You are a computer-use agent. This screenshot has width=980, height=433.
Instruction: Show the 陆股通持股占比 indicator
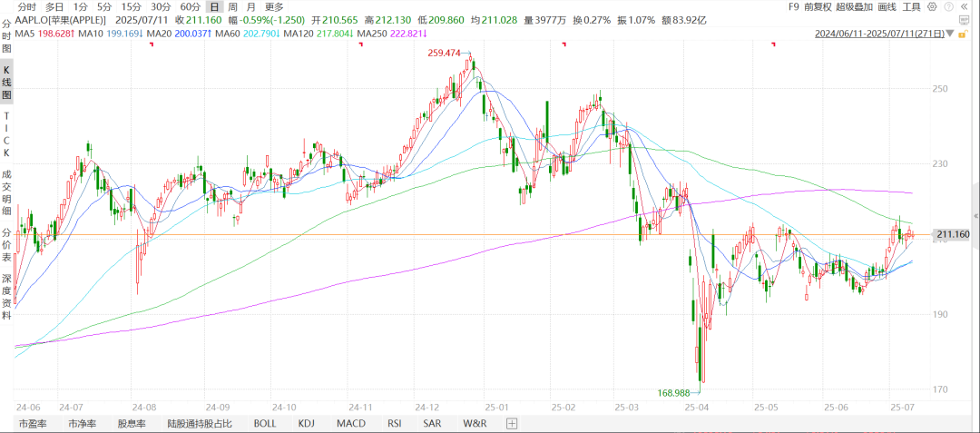point(200,424)
